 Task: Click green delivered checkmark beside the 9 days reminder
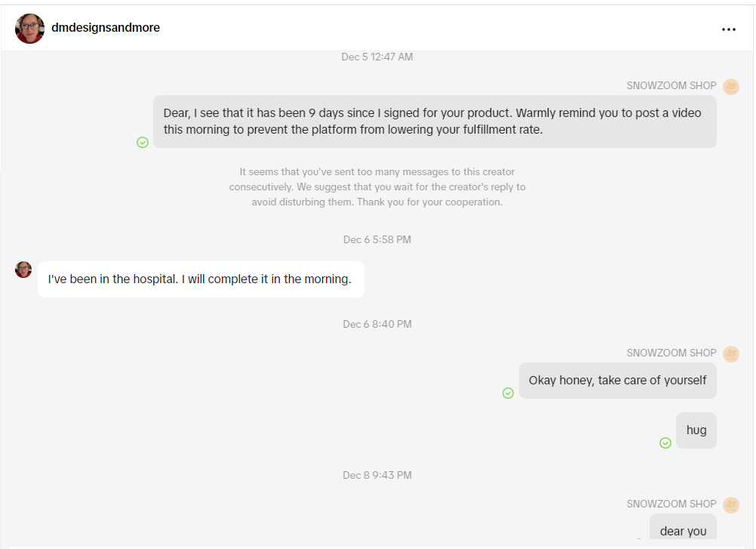pyautogui.click(x=143, y=142)
